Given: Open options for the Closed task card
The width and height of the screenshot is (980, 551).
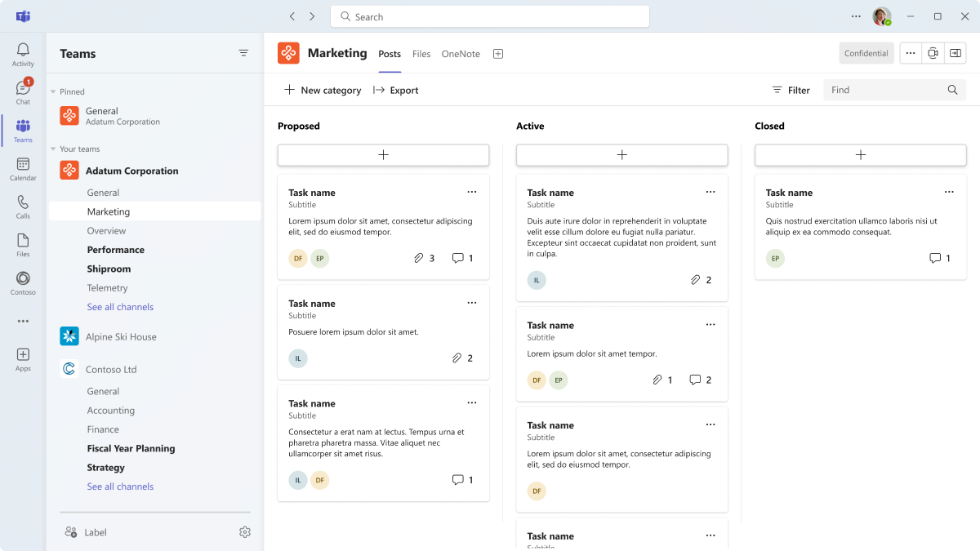Looking at the screenshot, I should (x=949, y=192).
